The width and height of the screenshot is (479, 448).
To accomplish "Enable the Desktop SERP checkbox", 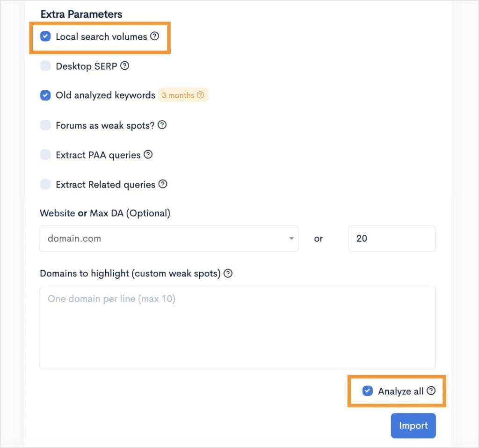I will (x=45, y=66).
